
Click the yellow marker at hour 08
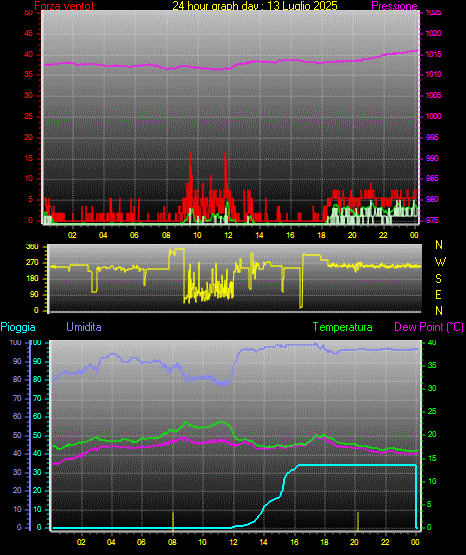pos(173,521)
